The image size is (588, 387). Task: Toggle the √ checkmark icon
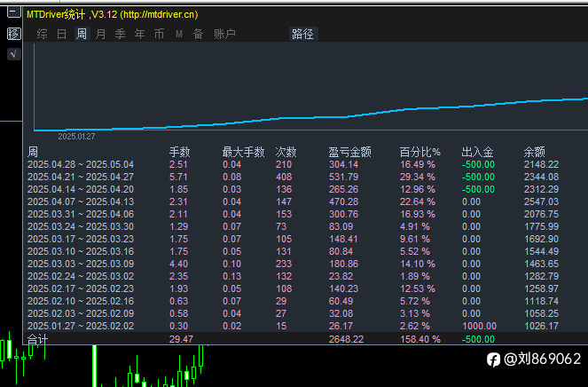[14, 54]
